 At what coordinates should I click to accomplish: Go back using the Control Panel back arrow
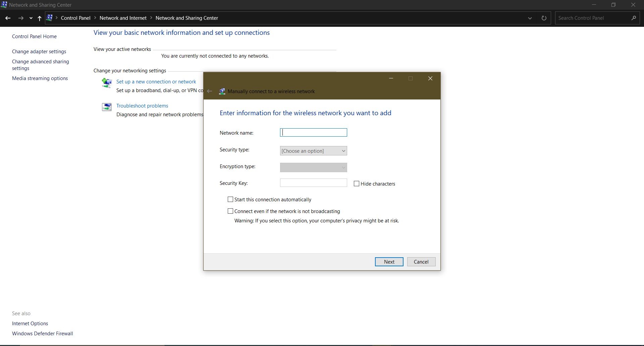click(x=8, y=18)
